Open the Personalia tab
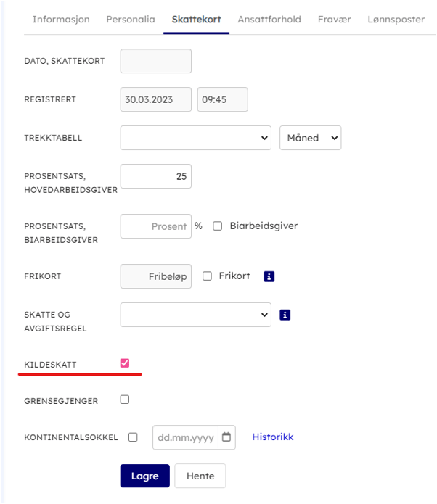Screen dimensions: 437x504 [131, 20]
